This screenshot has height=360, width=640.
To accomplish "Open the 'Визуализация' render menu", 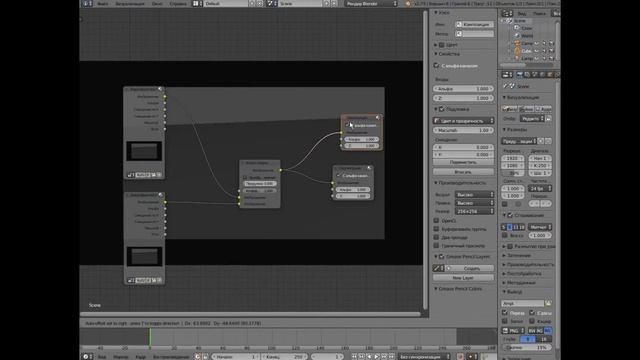I will pos(130,3).
